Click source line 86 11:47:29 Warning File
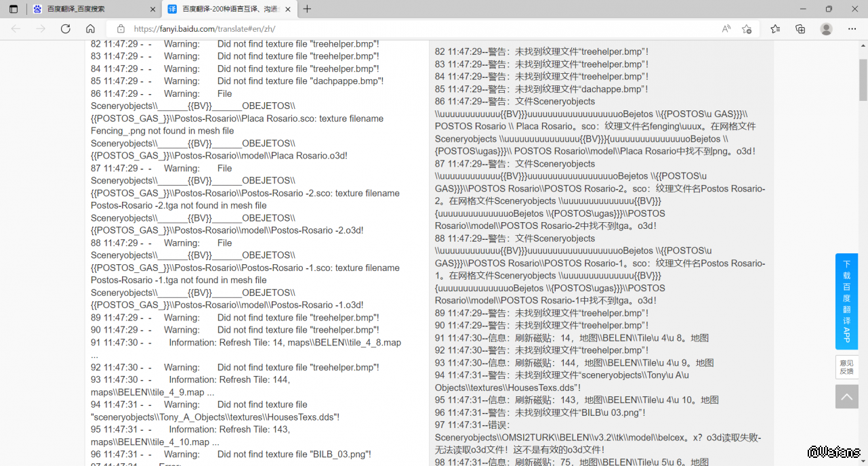Image resolution: width=868 pixels, height=466 pixels. click(161, 93)
